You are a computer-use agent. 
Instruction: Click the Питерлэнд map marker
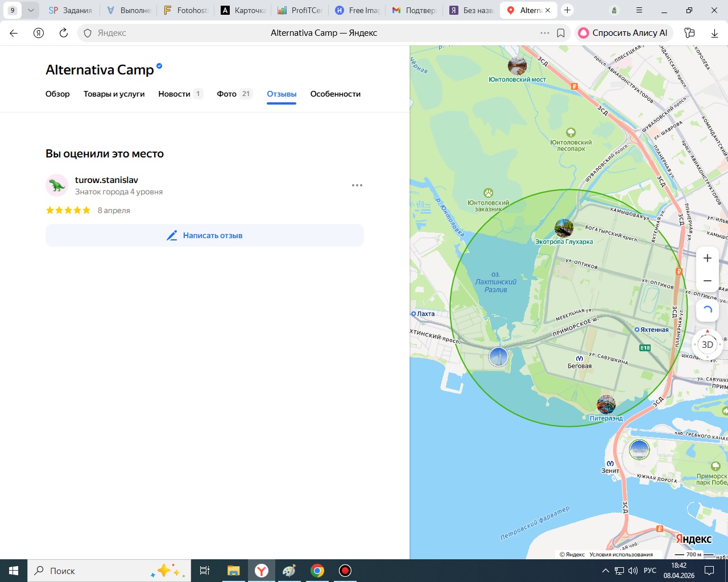(606, 405)
